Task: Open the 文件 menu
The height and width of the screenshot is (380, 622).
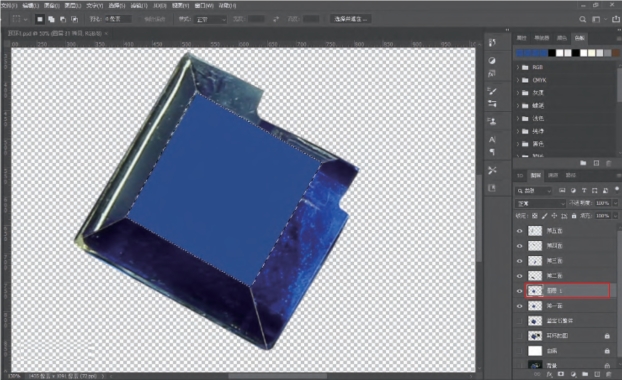Action: tap(10, 6)
